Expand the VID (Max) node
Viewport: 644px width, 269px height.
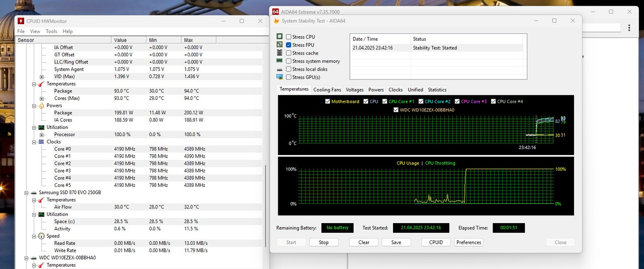coord(41,77)
